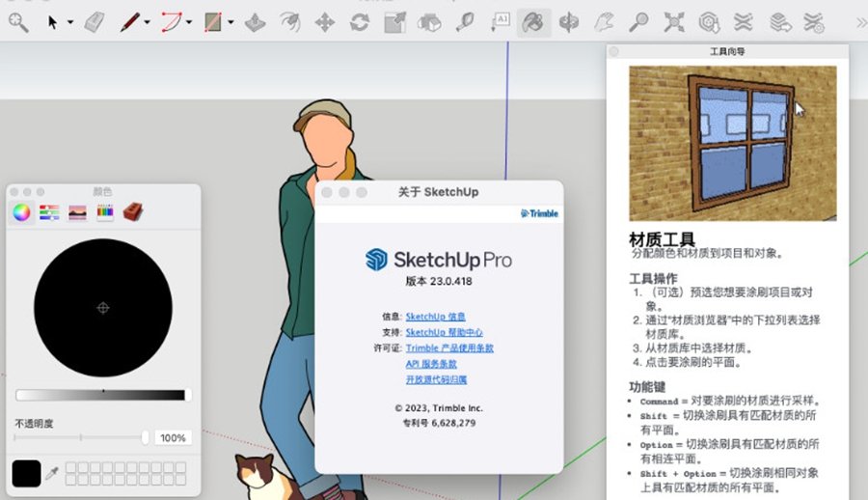The image size is (868, 500).
Task: Select the Zoom tool
Action: (x=638, y=23)
